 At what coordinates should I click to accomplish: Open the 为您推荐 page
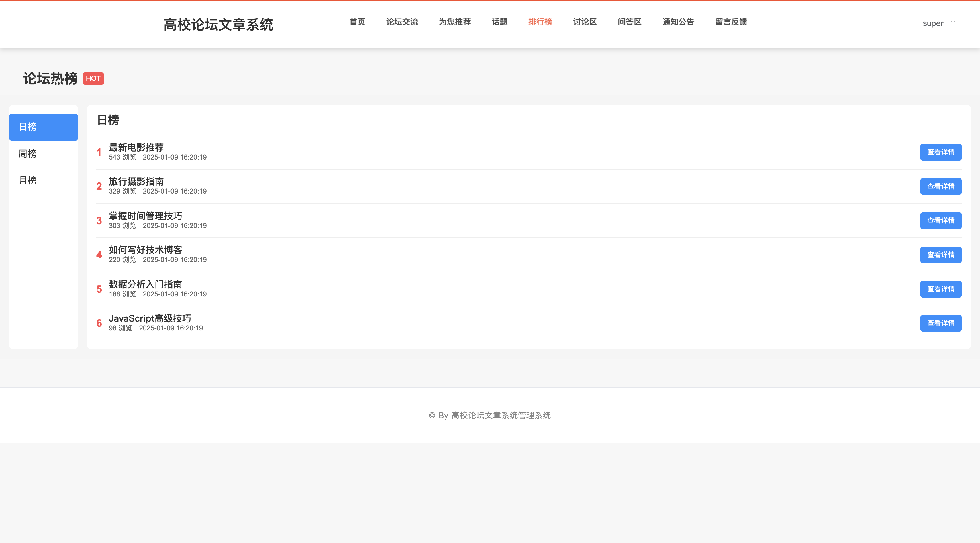coord(455,22)
